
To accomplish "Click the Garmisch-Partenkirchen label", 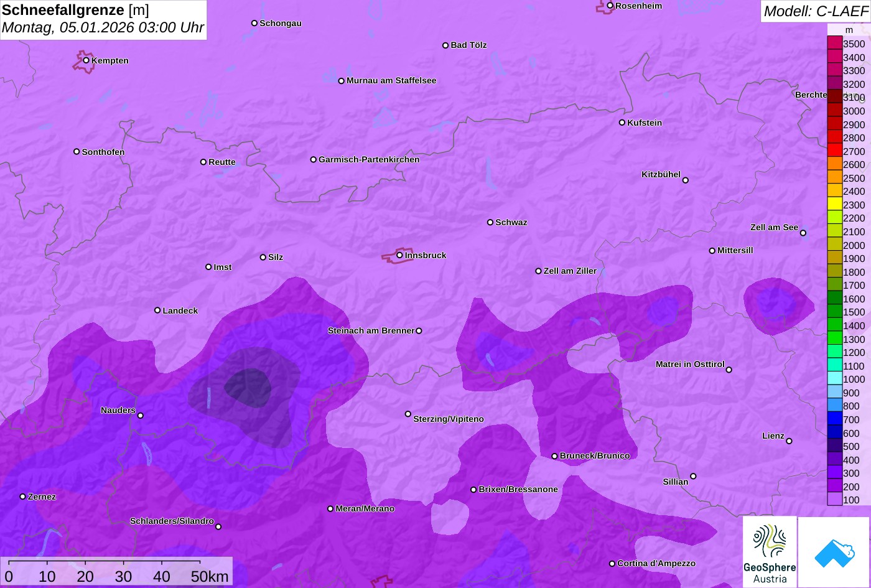I will pyautogui.click(x=369, y=160).
